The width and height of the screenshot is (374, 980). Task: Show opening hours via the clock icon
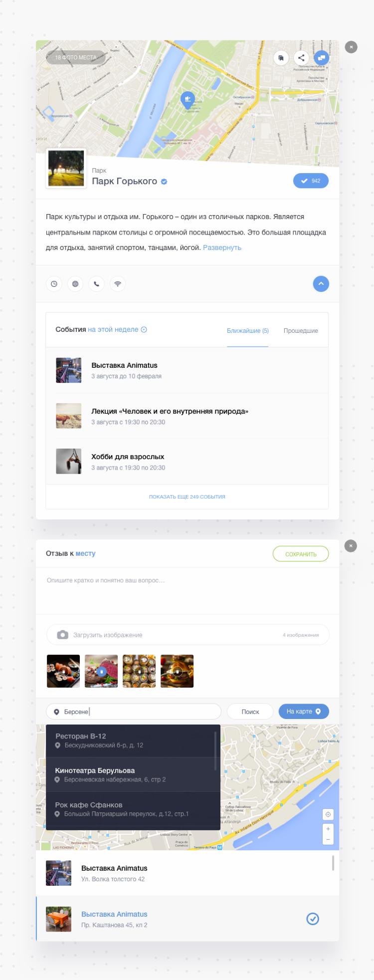click(54, 284)
